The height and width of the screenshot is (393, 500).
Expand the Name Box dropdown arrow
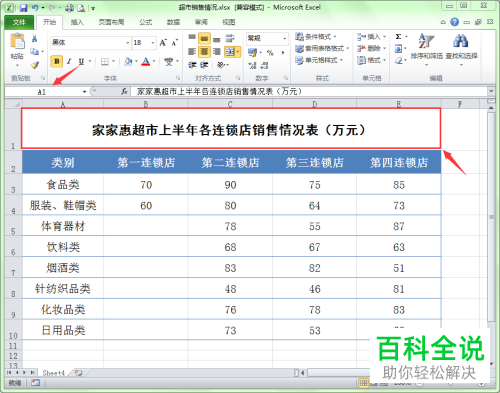point(84,92)
